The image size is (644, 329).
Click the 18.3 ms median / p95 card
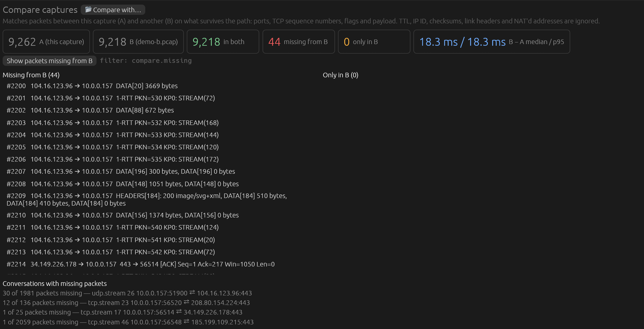point(492,42)
